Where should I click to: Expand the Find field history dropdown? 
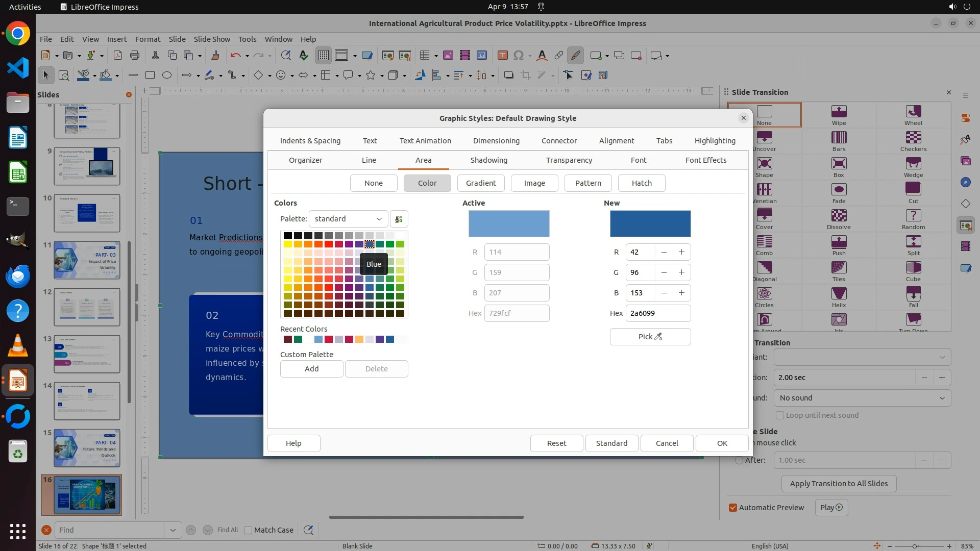click(173, 530)
